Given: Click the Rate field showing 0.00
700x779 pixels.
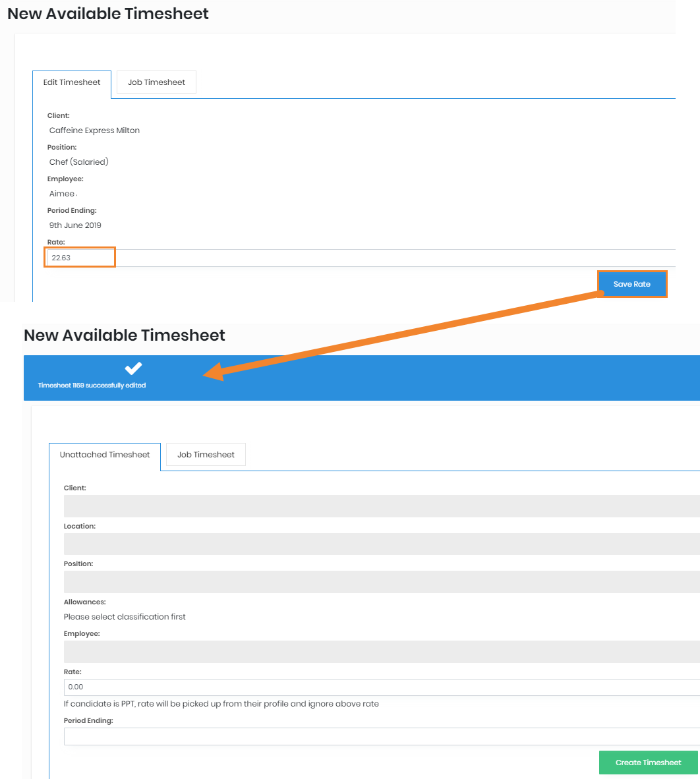Looking at the screenshot, I should [x=381, y=687].
